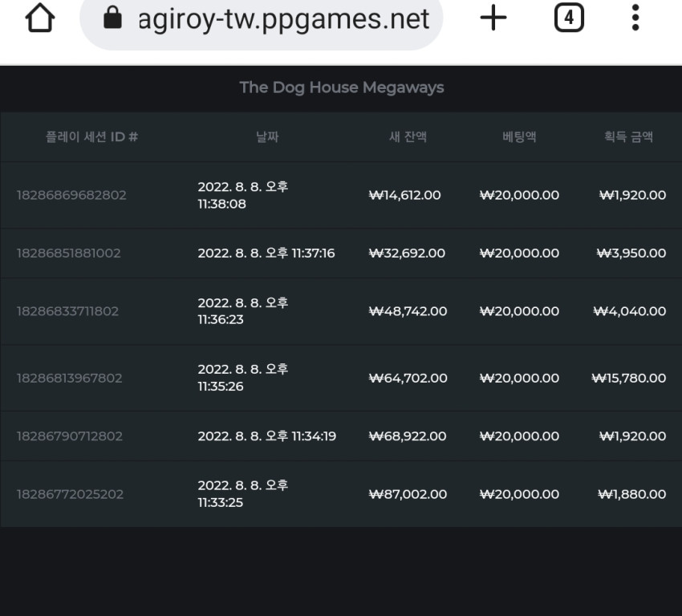Click the 베팅액 column header
This screenshot has height=616, width=682.
[x=519, y=137]
